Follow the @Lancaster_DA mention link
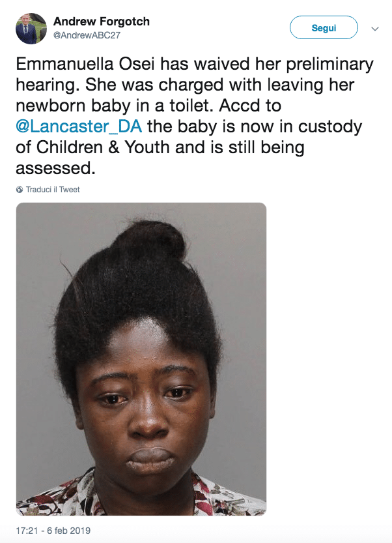Screen dimensions: 392x543 79,126
